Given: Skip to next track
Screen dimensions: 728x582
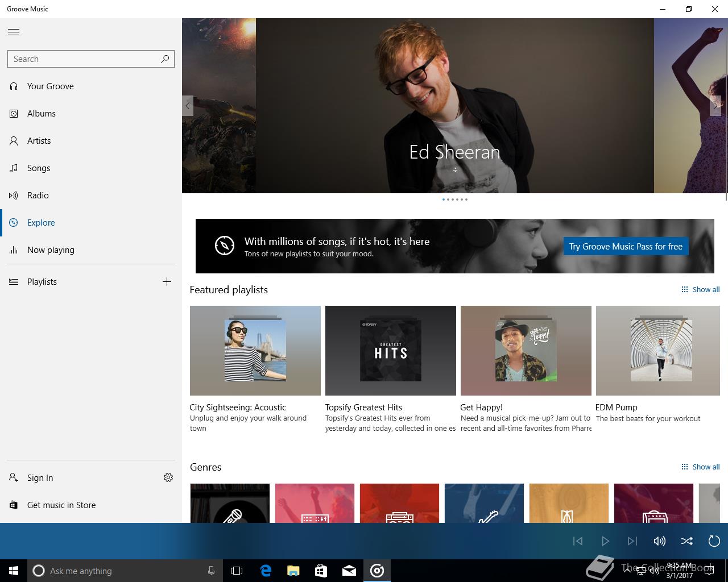Looking at the screenshot, I should 632,541.
